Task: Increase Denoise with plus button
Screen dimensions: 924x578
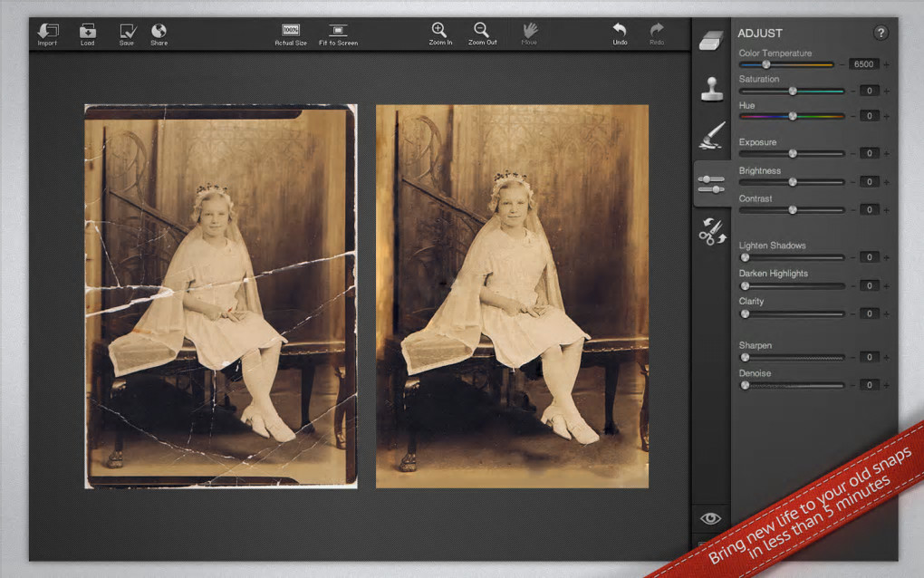Action: click(x=886, y=386)
